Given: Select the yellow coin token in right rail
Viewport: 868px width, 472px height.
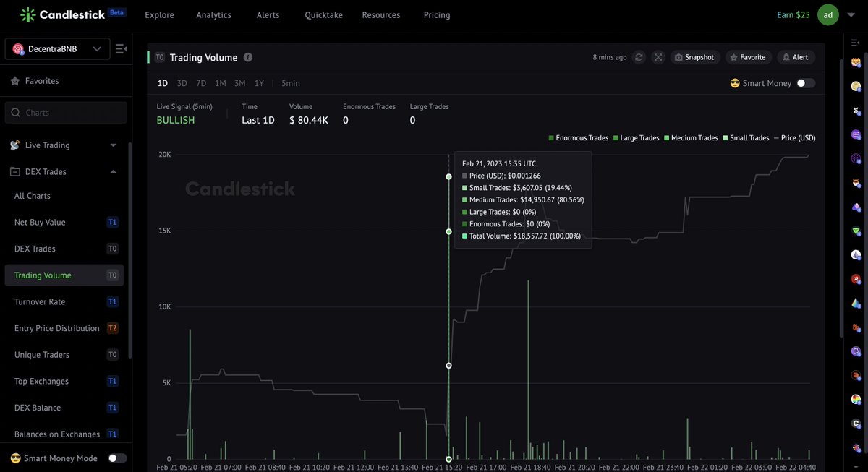Looking at the screenshot, I should 856,85.
